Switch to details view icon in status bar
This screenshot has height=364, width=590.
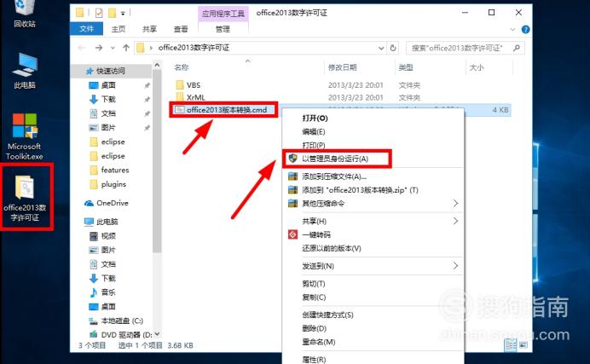pos(510,345)
